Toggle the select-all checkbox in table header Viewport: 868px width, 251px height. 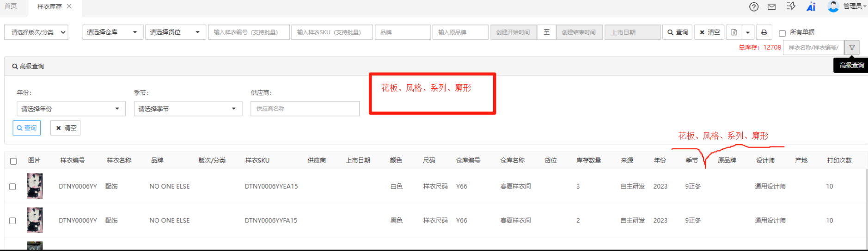[x=13, y=161]
